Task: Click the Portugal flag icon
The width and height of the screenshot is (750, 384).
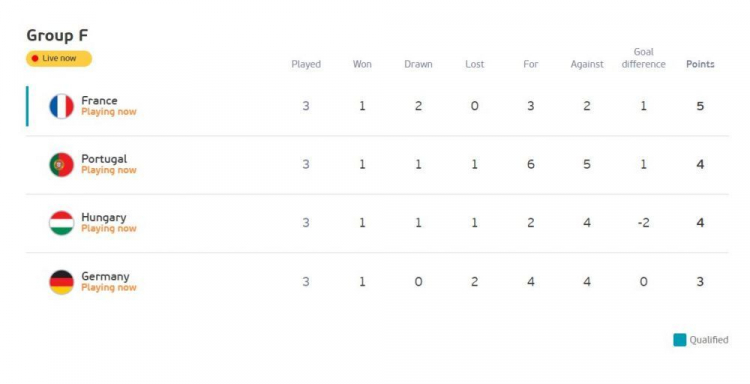Action: [x=62, y=165]
